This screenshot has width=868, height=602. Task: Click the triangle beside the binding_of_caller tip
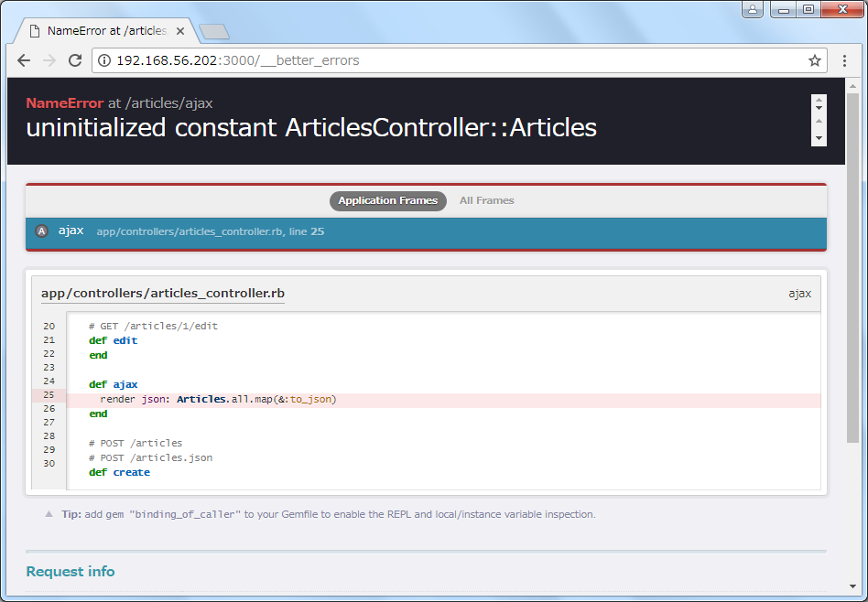coord(49,514)
